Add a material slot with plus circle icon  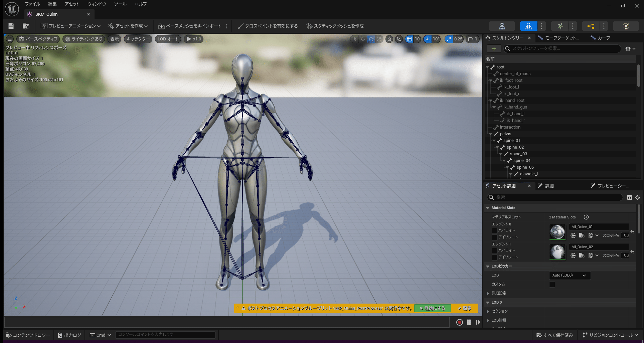586,217
